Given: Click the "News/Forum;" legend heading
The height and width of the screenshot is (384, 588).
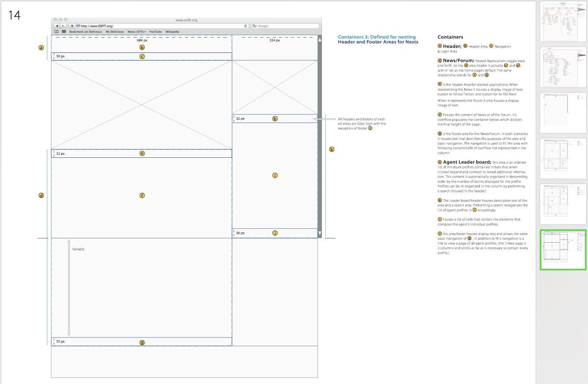Looking at the screenshot, I should (x=459, y=60).
